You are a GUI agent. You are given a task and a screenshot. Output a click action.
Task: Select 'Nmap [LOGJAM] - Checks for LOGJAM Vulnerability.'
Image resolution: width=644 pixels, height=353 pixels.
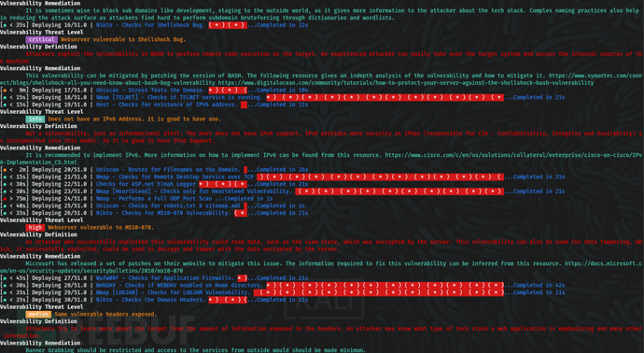(173, 292)
